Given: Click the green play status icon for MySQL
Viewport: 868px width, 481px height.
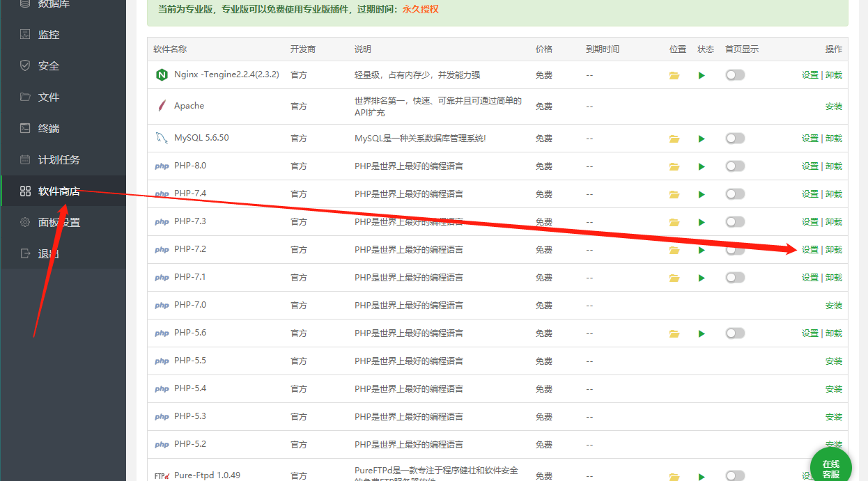Looking at the screenshot, I should (702, 139).
